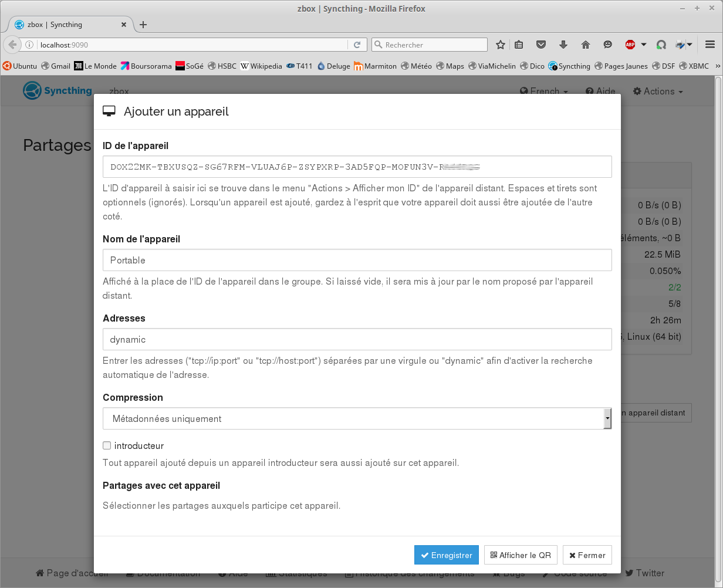This screenshot has width=723, height=588.
Task: Open the Le Monde bookmark
Action: (95, 66)
